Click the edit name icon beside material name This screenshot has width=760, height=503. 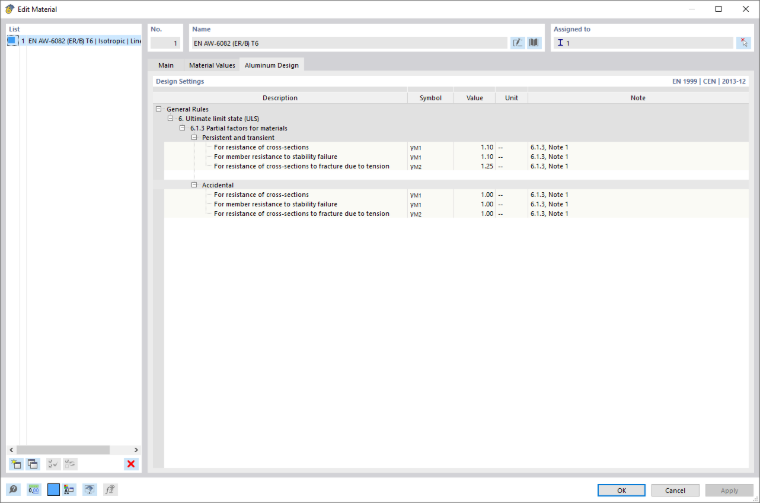[x=517, y=43]
